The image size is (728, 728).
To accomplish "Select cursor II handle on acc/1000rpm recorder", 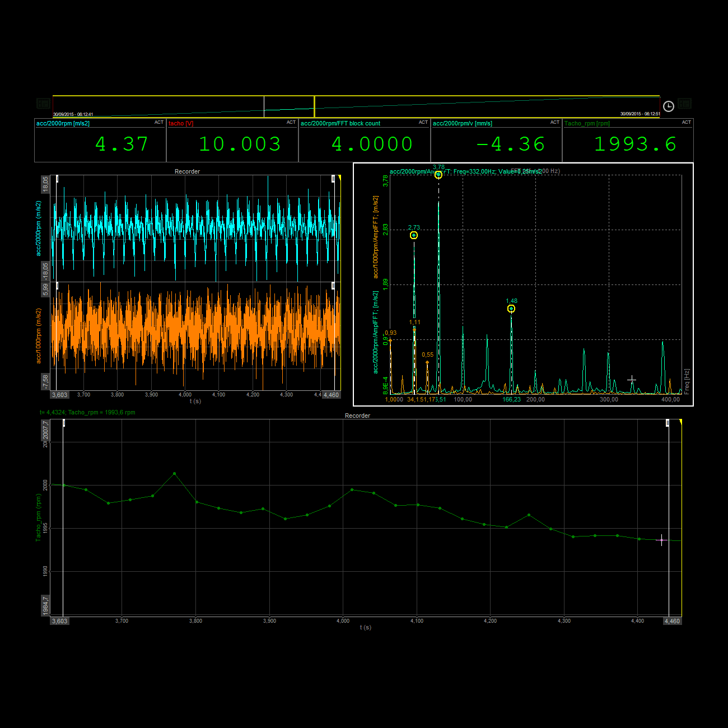I will tap(333, 286).
